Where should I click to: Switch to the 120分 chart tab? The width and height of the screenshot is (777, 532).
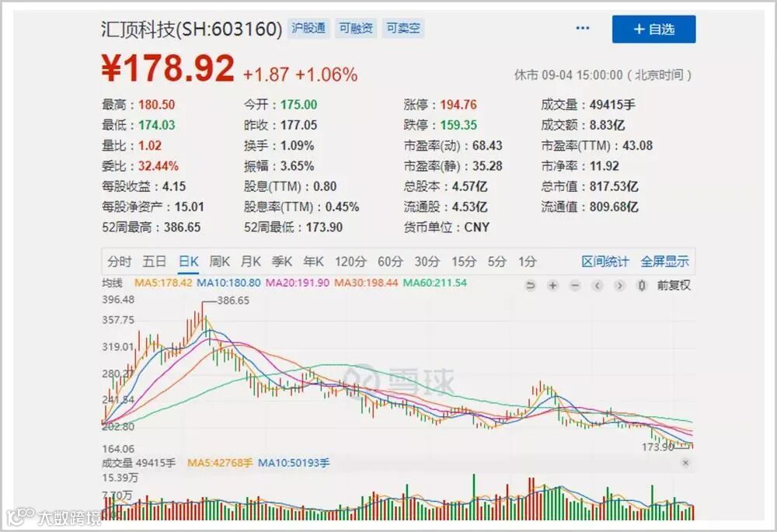pyautogui.click(x=350, y=262)
